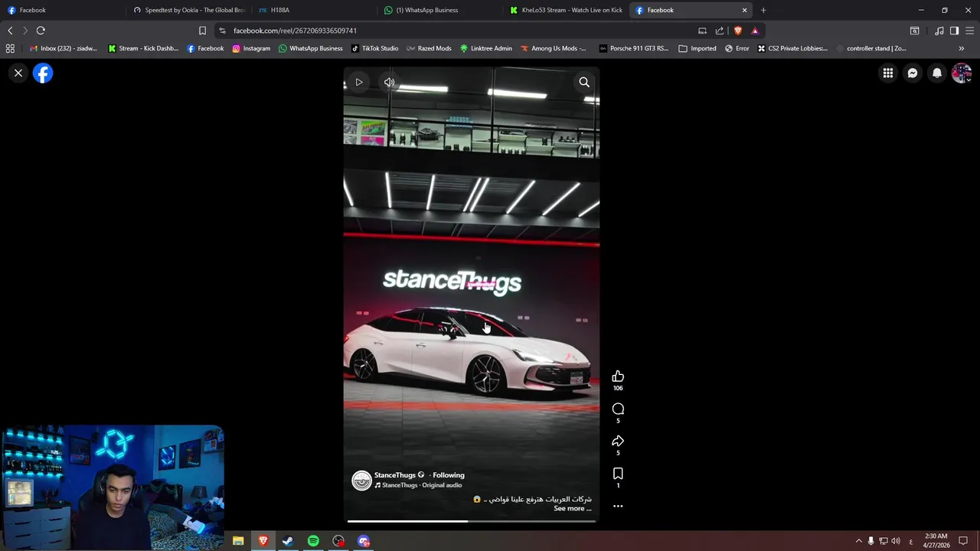
Task: Switch to the Speedtest by Ookla tab
Action: coord(188,10)
